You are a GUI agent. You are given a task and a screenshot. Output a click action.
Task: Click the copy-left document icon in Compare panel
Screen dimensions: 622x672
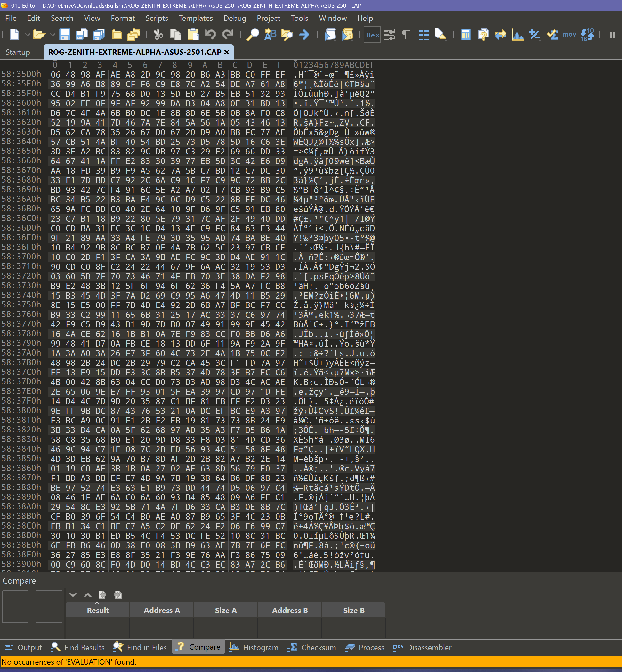coord(102,595)
